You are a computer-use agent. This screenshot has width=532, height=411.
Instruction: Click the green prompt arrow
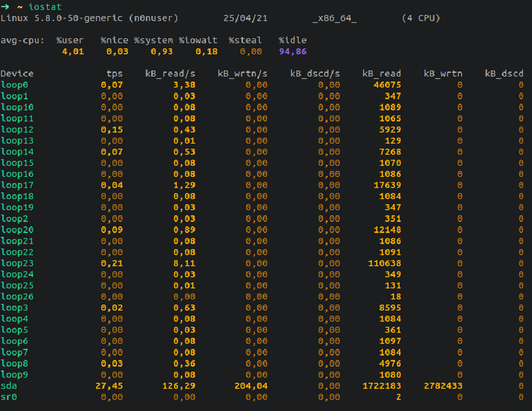[x=6, y=7]
